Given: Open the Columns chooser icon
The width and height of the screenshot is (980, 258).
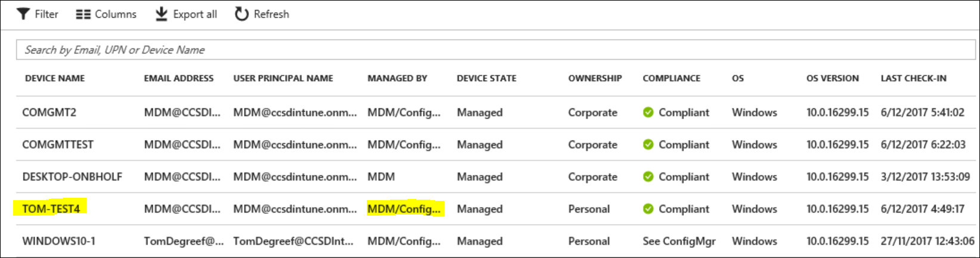Looking at the screenshot, I should click(83, 14).
